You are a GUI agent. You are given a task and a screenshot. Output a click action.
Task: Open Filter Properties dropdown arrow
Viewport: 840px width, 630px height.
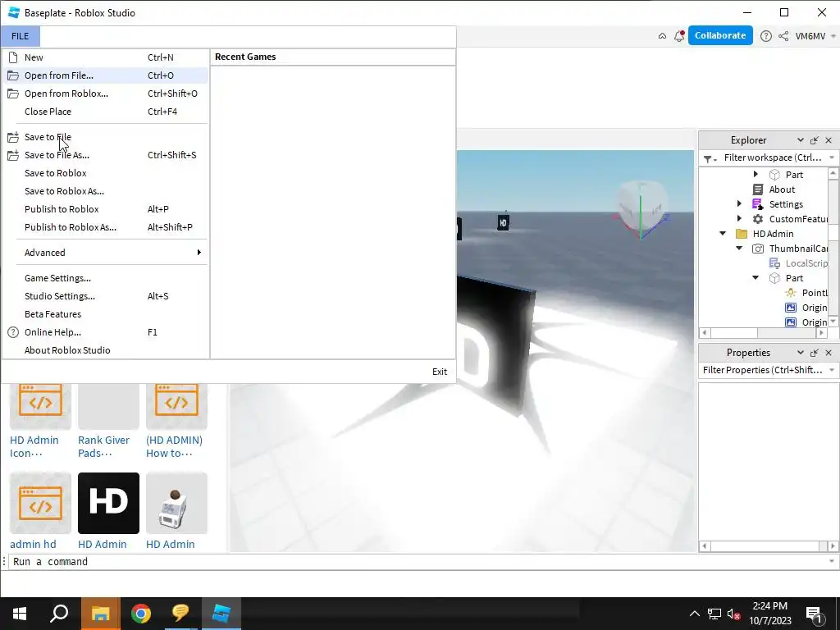832,370
